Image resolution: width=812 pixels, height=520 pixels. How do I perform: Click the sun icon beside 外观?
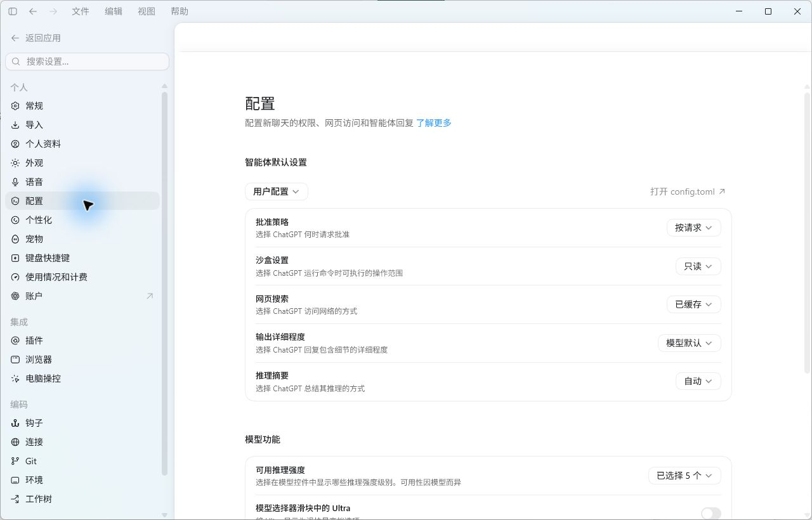[x=15, y=163]
